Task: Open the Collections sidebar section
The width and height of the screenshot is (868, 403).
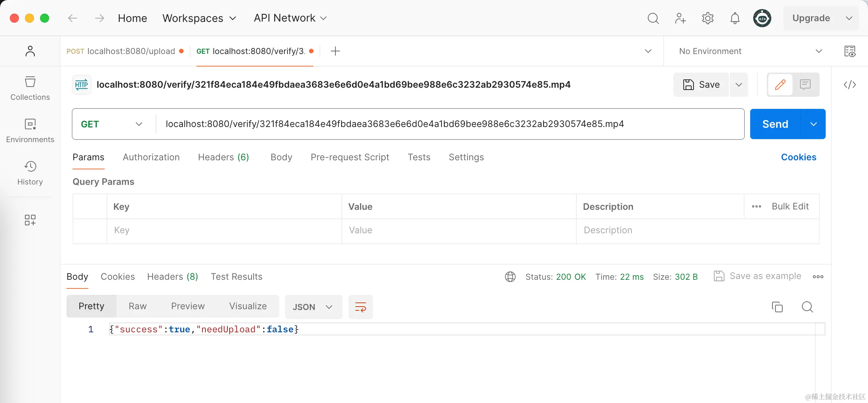Action: [30, 88]
